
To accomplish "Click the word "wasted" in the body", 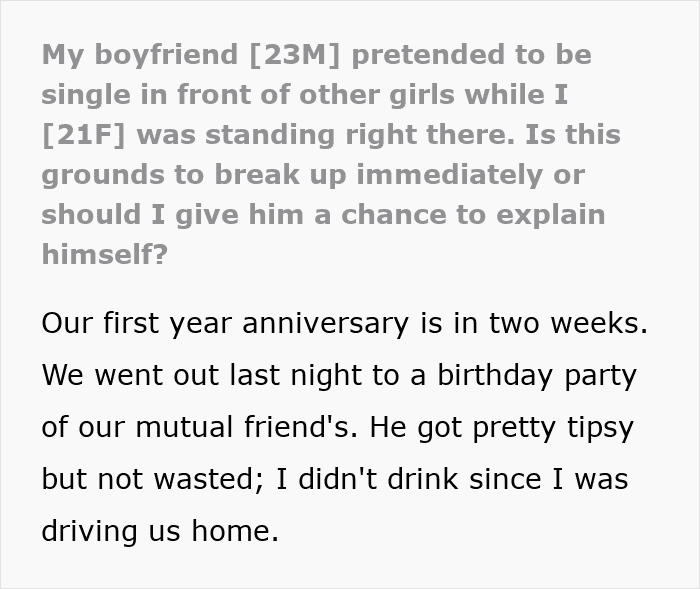I will coord(206,480).
